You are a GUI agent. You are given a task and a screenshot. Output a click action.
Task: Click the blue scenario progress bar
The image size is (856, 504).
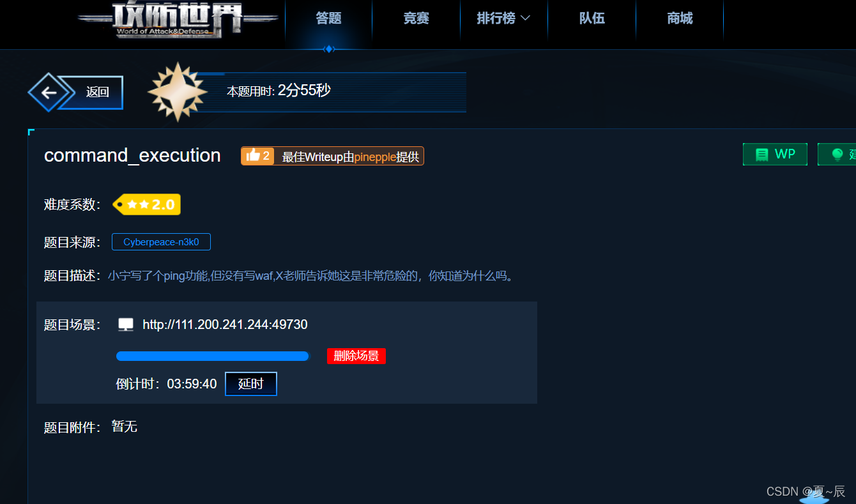(213, 356)
